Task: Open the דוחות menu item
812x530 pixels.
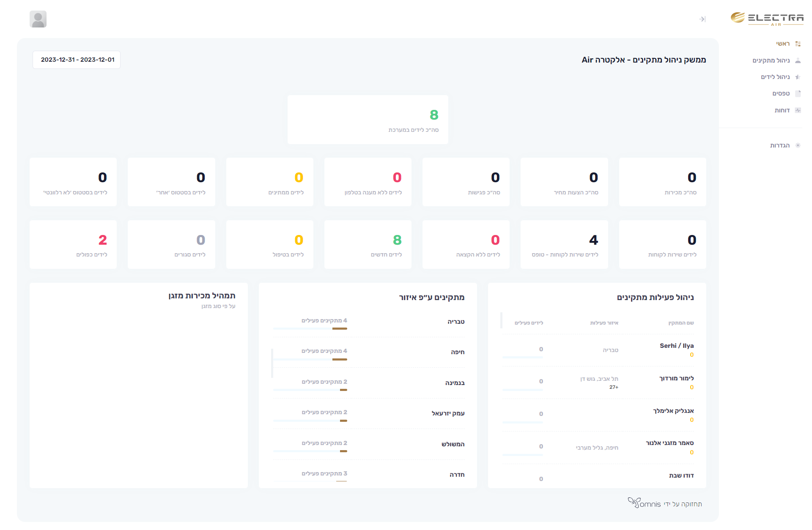Action: pyautogui.click(x=782, y=110)
